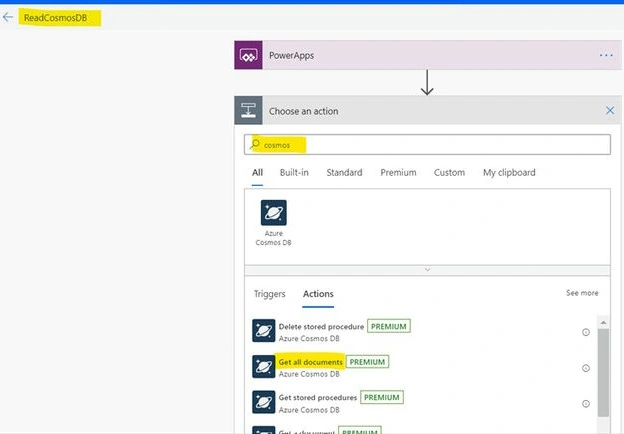Show info for Delete stored procedure
624x434 pixels.
coord(586,332)
